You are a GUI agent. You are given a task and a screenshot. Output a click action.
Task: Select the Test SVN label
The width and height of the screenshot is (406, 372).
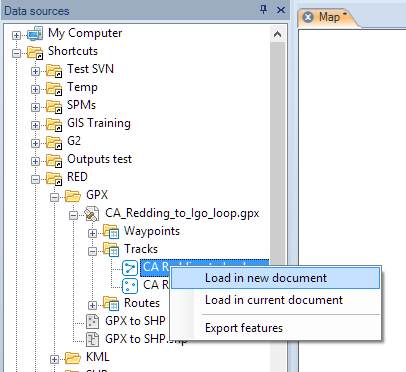coord(90,69)
